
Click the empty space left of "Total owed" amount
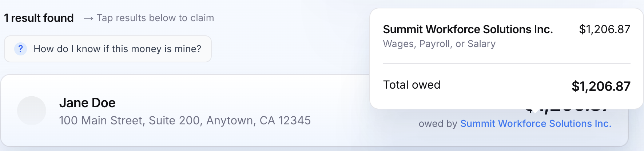tap(506, 86)
